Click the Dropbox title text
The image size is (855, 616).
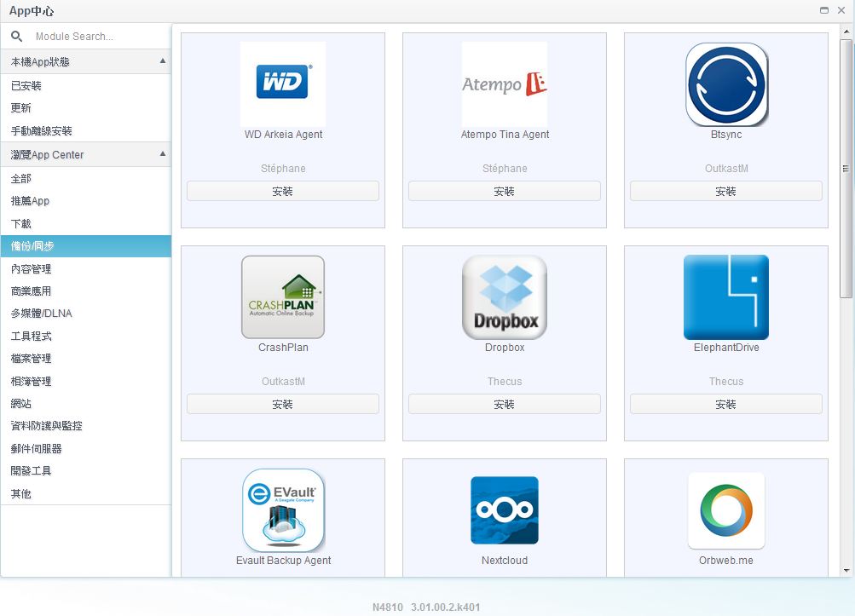[x=505, y=348]
